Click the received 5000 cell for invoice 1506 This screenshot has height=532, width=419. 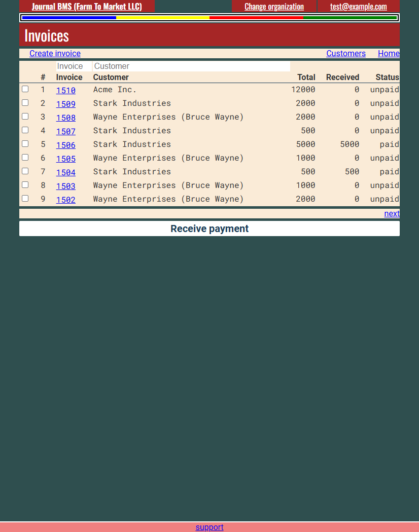coord(350,144)
